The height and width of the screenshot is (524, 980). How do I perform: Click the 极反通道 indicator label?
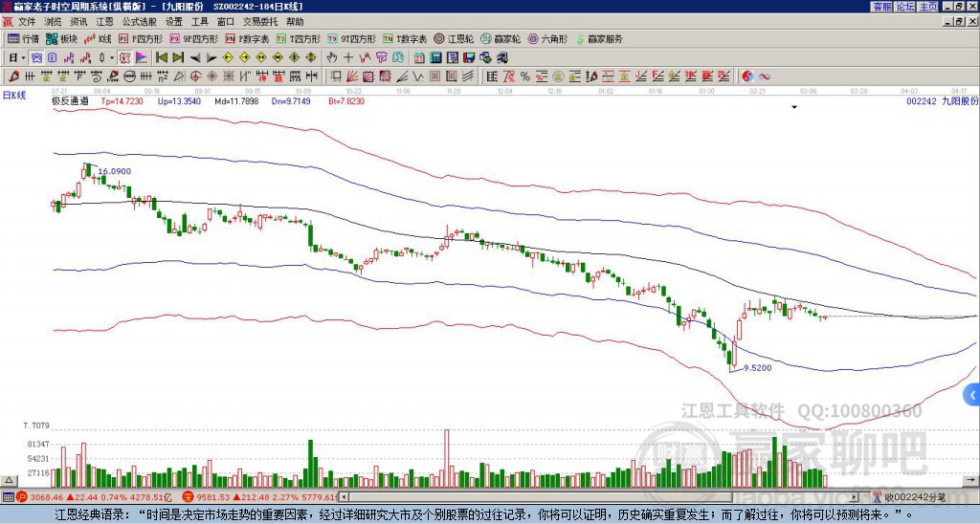70,100
